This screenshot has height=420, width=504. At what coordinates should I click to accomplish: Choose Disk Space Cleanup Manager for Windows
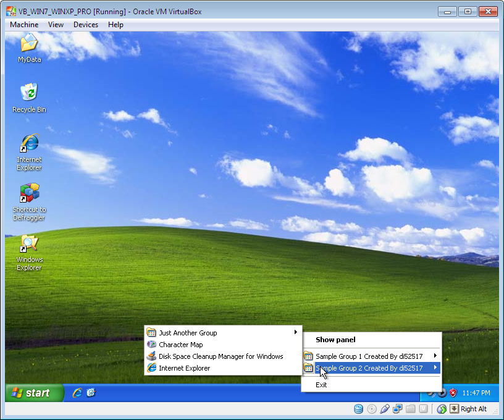(220, 356)
